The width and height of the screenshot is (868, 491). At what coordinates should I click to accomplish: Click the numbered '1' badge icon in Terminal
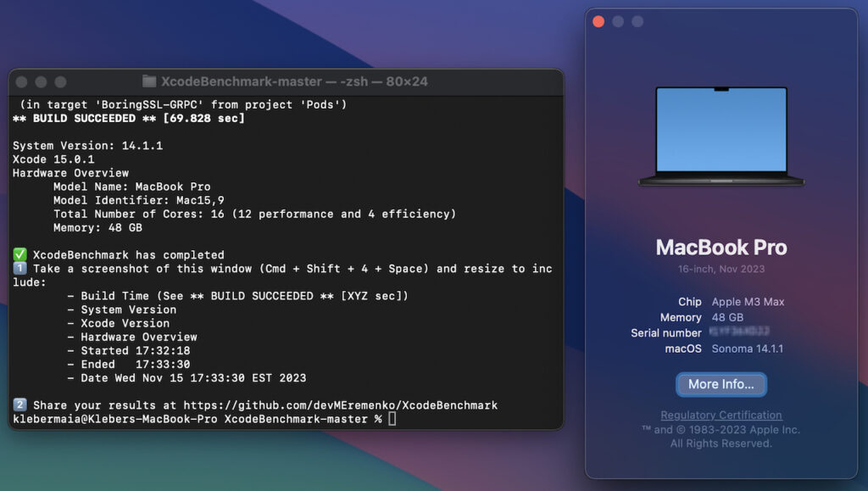[19, 269]
